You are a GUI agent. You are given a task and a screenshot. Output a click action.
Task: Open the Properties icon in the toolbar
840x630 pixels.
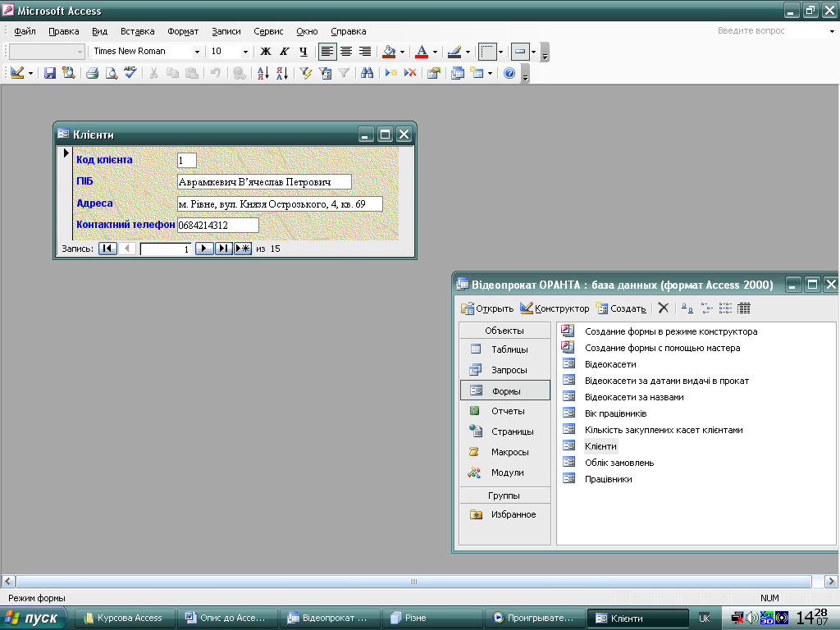pos(433,73)
